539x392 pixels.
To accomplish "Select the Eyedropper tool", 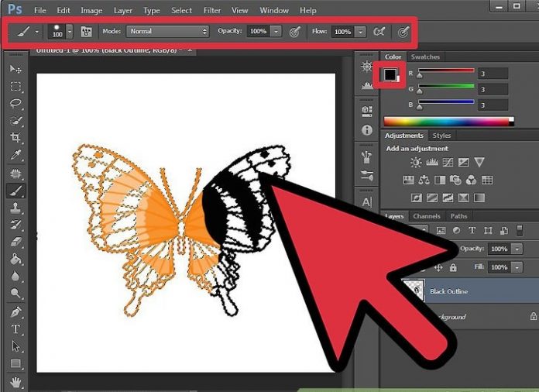I will (15, 156).
